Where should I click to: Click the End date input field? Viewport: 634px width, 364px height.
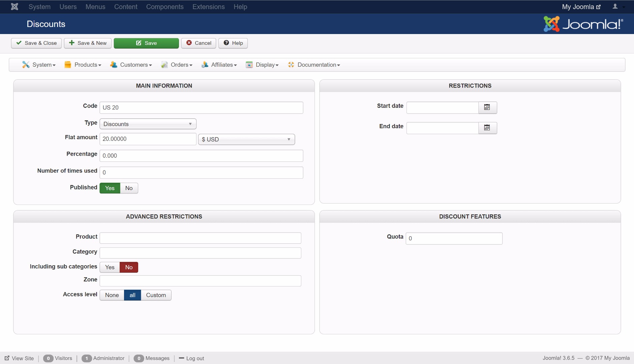pyautogui.click(x=443, y=128)
